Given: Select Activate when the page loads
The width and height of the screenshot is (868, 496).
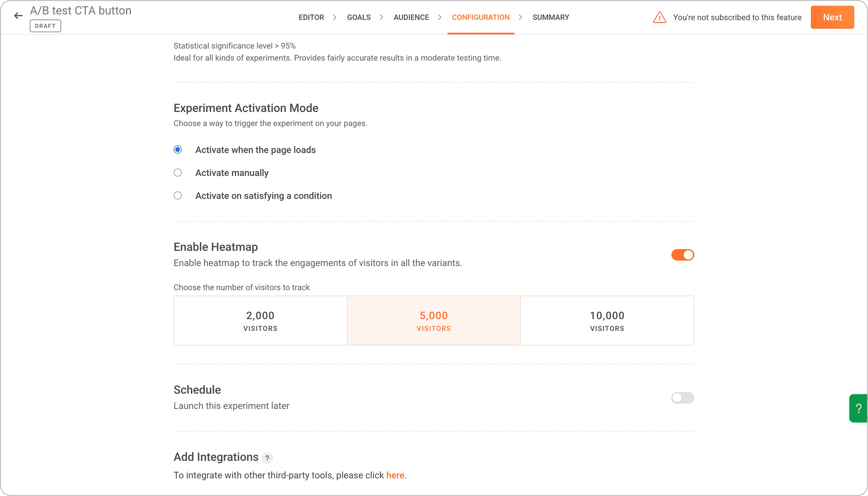Looking at the screenshot, I should [178, 150].
